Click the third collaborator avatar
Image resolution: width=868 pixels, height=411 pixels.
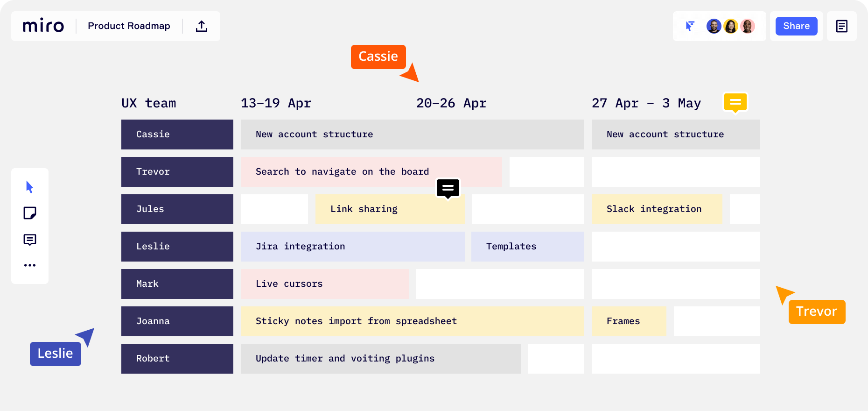(748, 26)
